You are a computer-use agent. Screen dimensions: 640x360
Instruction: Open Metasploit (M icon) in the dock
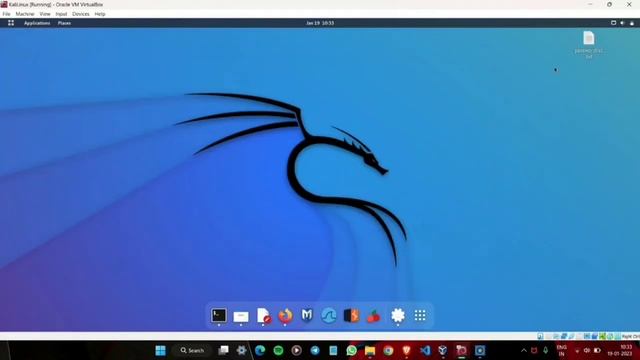(307, 315)
